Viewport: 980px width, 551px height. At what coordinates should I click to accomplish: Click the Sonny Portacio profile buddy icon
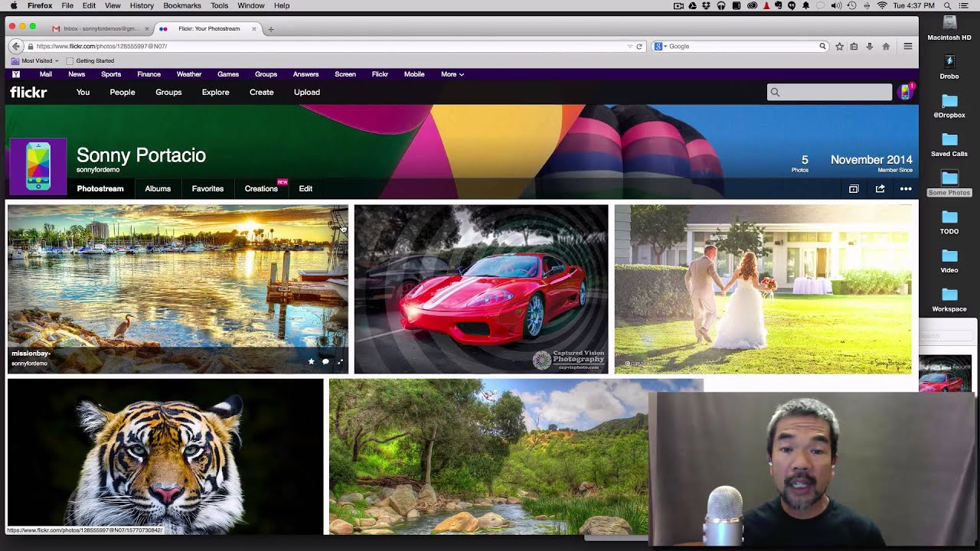point(38,166)
